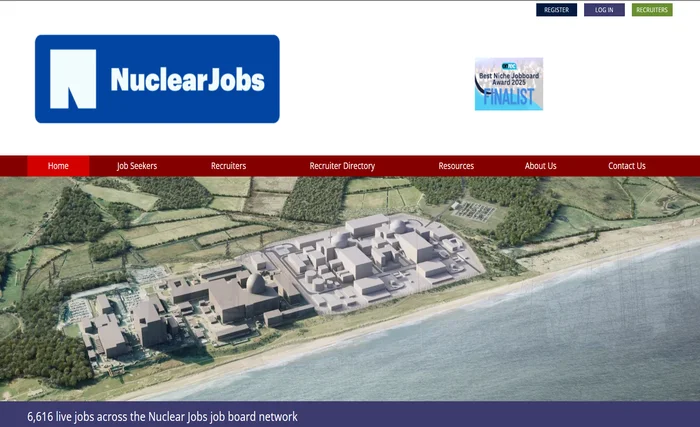
Task: Click the Register button
Action: [x=556, y=10]
